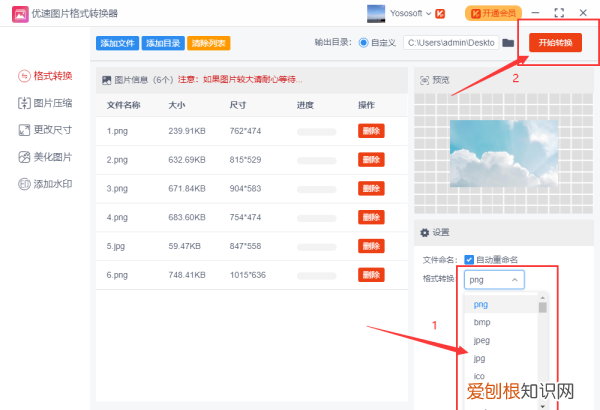Click the cloud preview thumbnail

(504, 153)
